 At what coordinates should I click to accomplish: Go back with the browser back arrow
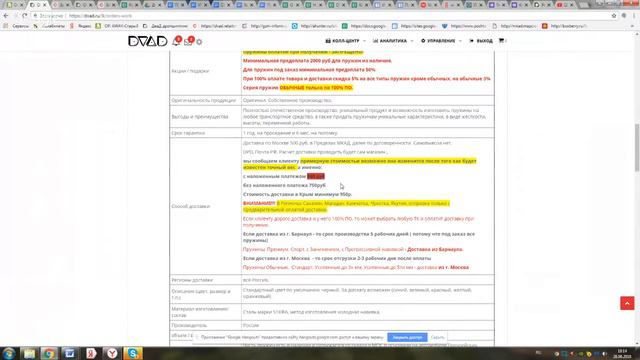(x=6, y=16)
